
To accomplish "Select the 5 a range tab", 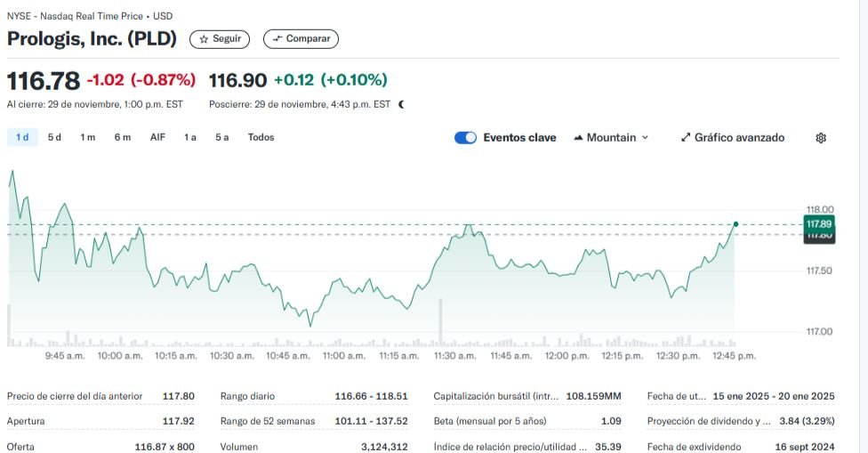I will point(222,137).
